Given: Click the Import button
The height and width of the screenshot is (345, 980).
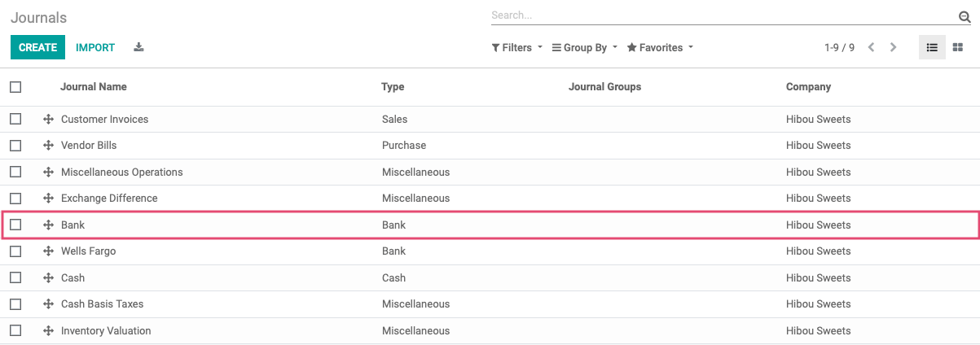Looking at the screenshot, I should [x=95, y=47].
